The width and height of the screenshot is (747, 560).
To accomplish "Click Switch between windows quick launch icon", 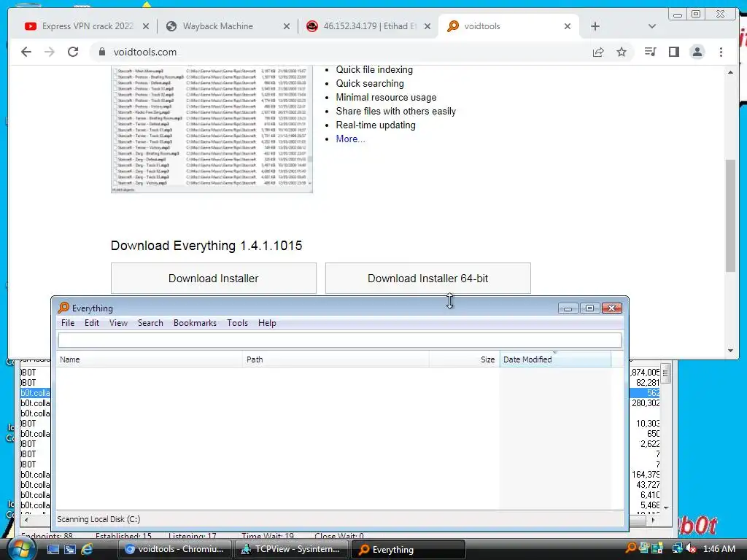I will pyautogui.click(x=70, y=550).
